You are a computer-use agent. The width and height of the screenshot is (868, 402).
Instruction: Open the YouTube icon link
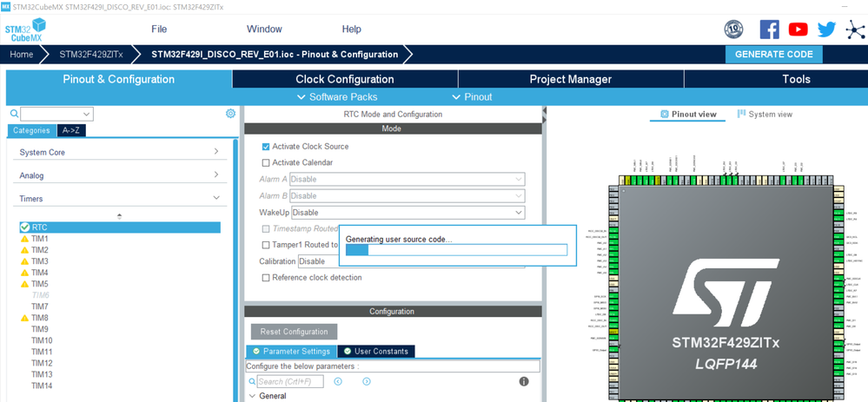coord(798,30)
